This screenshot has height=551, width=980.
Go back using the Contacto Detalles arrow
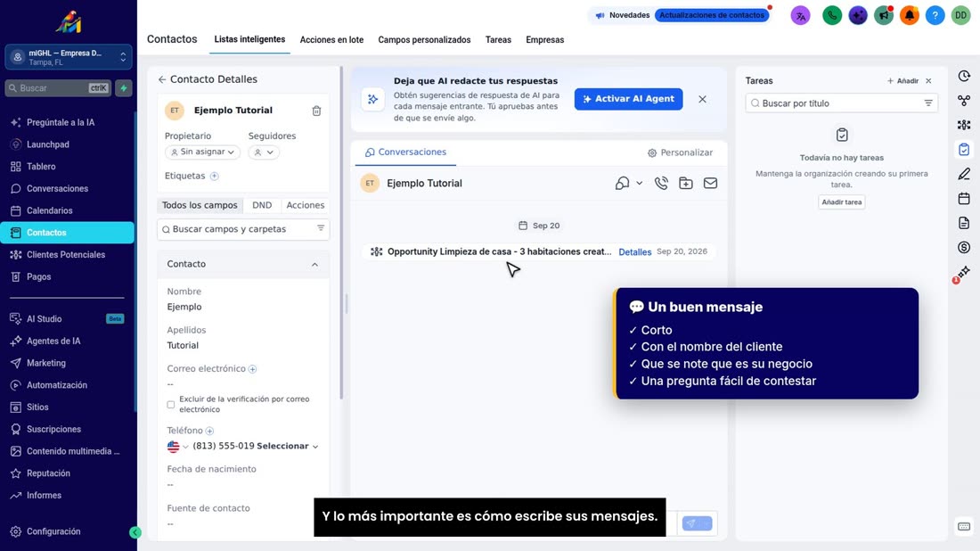point(162,79)
